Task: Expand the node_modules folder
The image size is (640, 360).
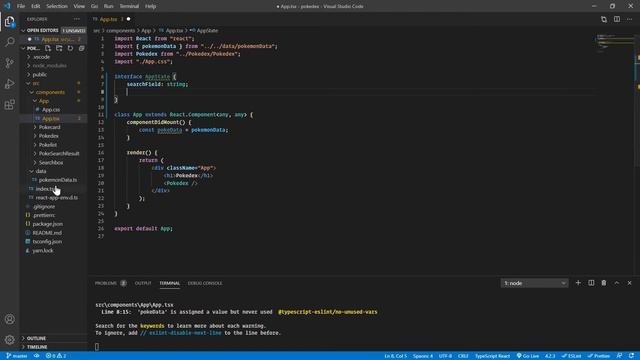Action: 54,66
